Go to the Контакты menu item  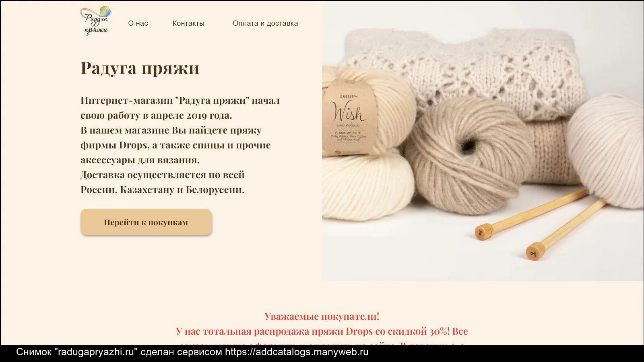188,23
